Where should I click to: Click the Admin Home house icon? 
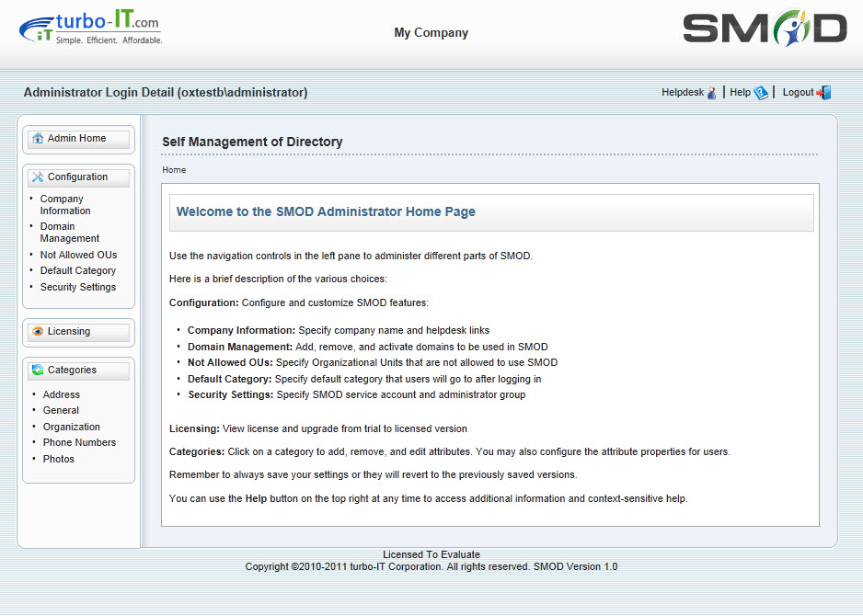tap(38, 139)
